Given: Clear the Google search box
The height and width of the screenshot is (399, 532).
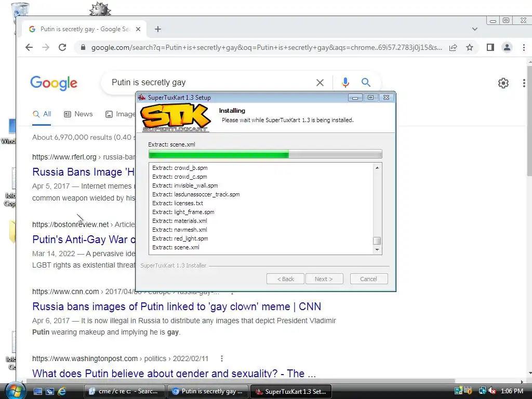Looking at the screenshot, I should pyautogui.click(x=320, y=83).
